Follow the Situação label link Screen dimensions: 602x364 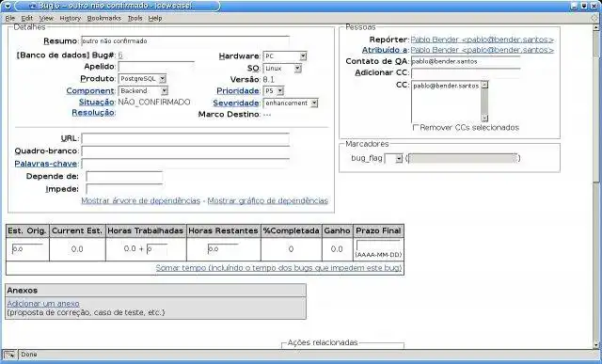96,103
